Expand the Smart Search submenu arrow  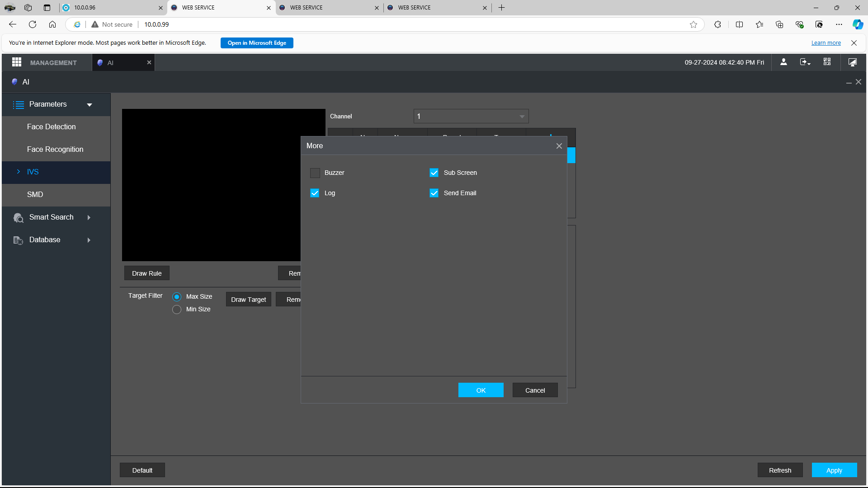coord(89,218)
